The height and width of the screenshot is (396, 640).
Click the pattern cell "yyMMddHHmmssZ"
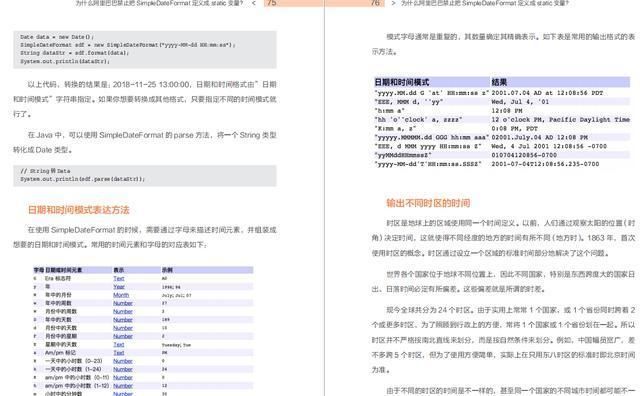point(403,155)
